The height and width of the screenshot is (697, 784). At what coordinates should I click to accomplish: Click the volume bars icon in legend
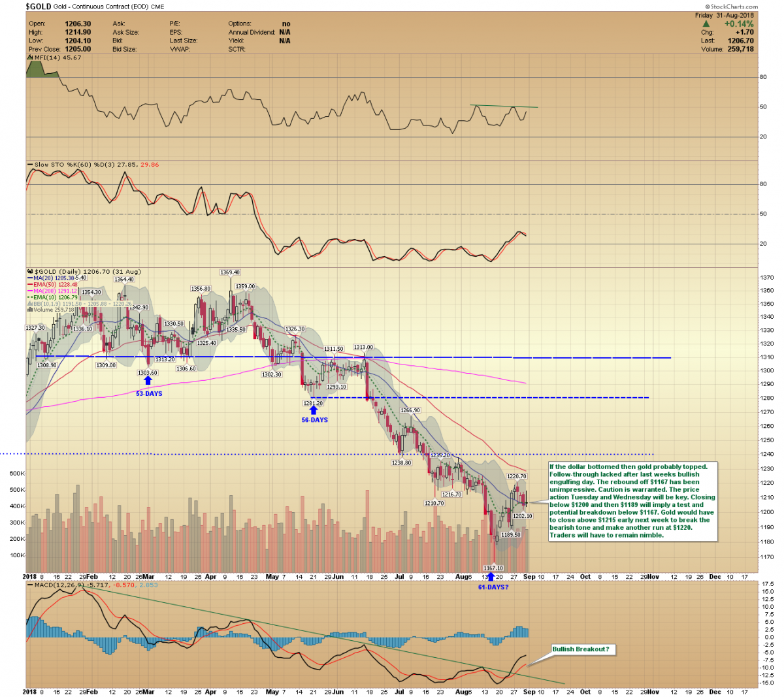(x=29, y=310)
